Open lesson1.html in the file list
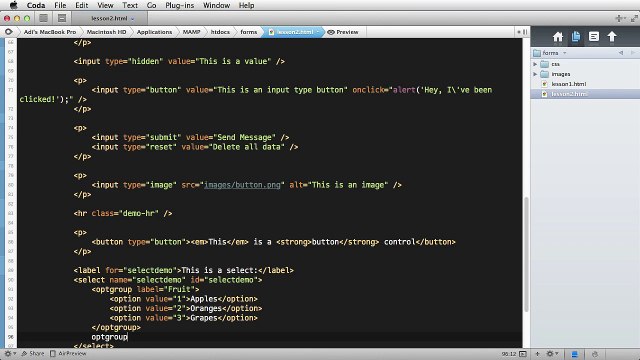640x360 pixels. click(569, 84)
